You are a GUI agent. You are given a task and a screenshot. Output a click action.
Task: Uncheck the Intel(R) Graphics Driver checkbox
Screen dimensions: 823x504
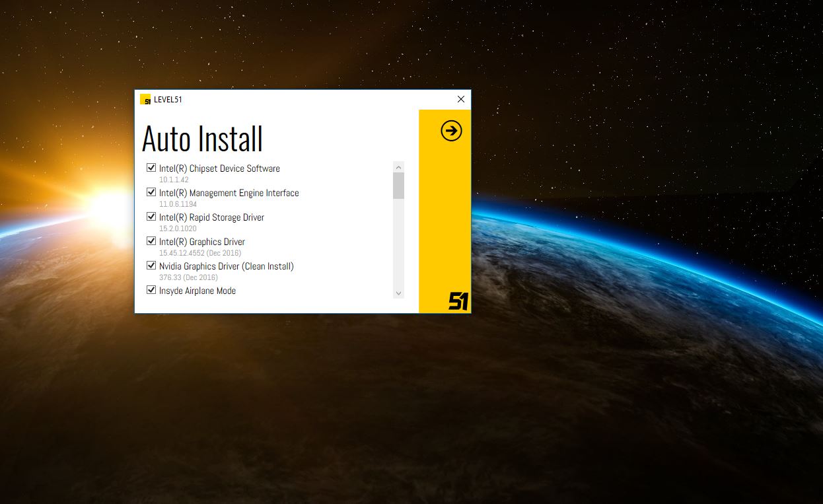pyautogui.click(x=151, y=241)
